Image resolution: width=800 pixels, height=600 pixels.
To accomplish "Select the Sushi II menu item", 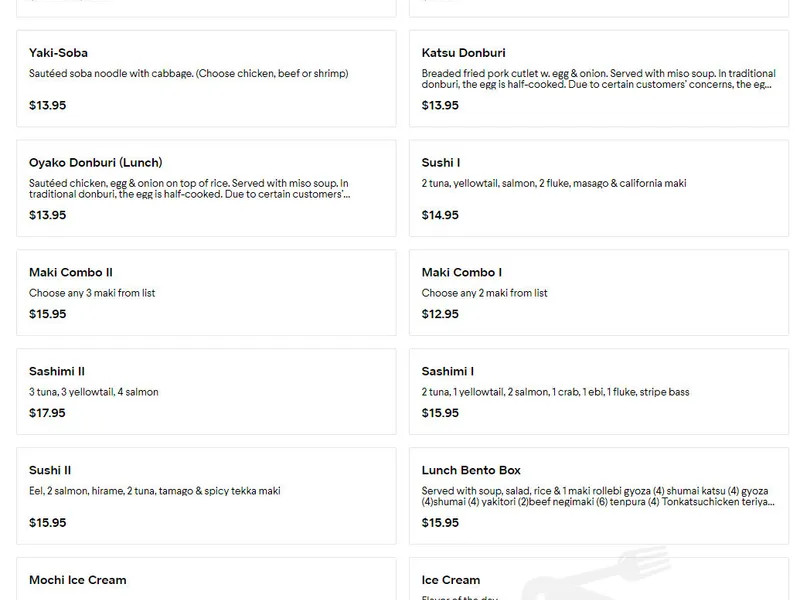I will [206, 496].
